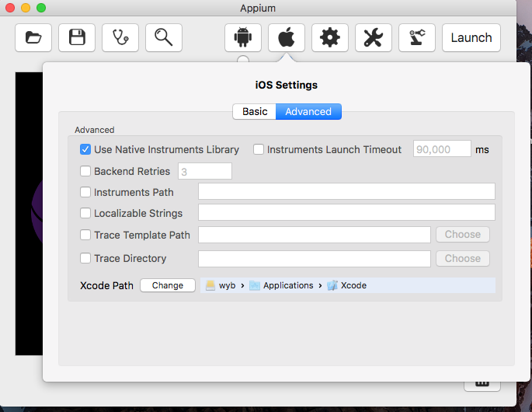
Task: Click the Launch button
Action: [471, 37]
